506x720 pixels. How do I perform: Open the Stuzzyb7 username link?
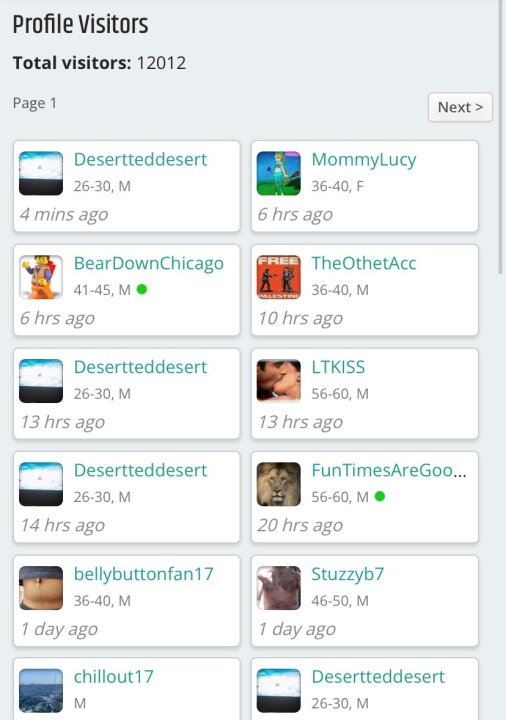click(347, 574)
